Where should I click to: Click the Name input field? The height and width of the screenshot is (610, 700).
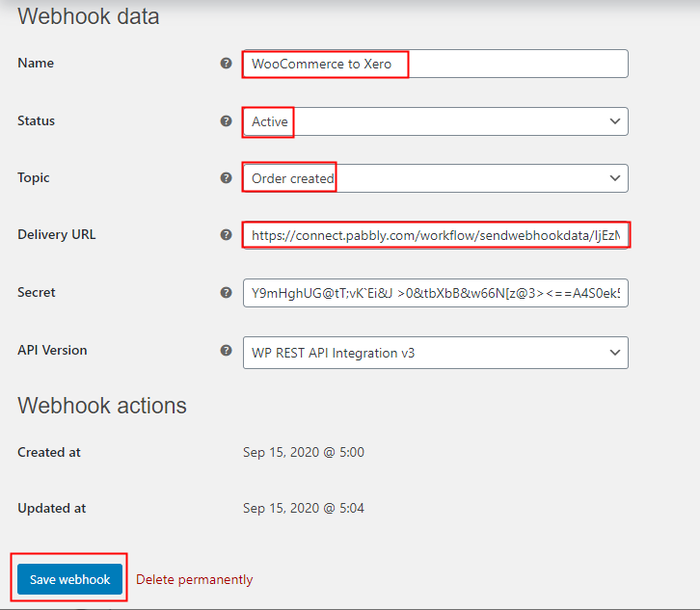(x=435, y=64)
